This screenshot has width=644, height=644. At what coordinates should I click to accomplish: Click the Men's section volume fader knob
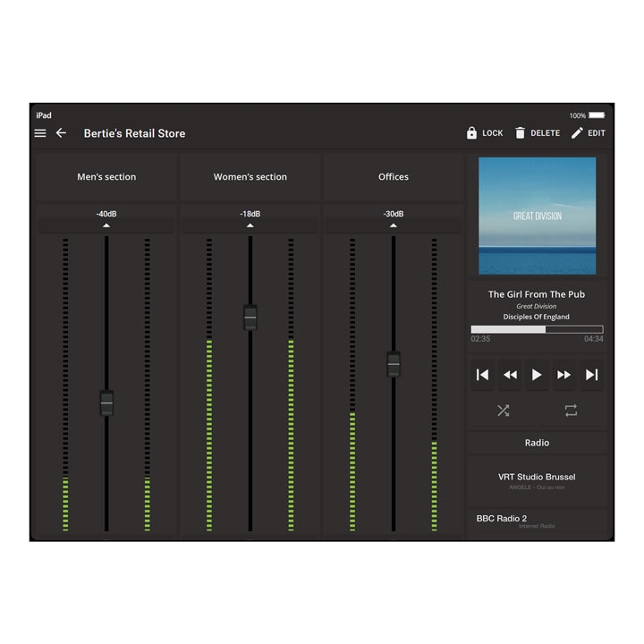point(106,402)
